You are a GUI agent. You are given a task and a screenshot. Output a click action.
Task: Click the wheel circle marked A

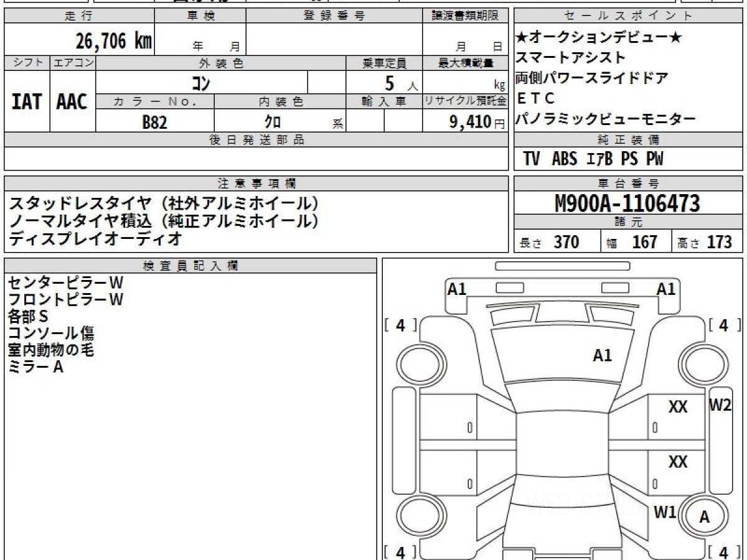[704, 517]
